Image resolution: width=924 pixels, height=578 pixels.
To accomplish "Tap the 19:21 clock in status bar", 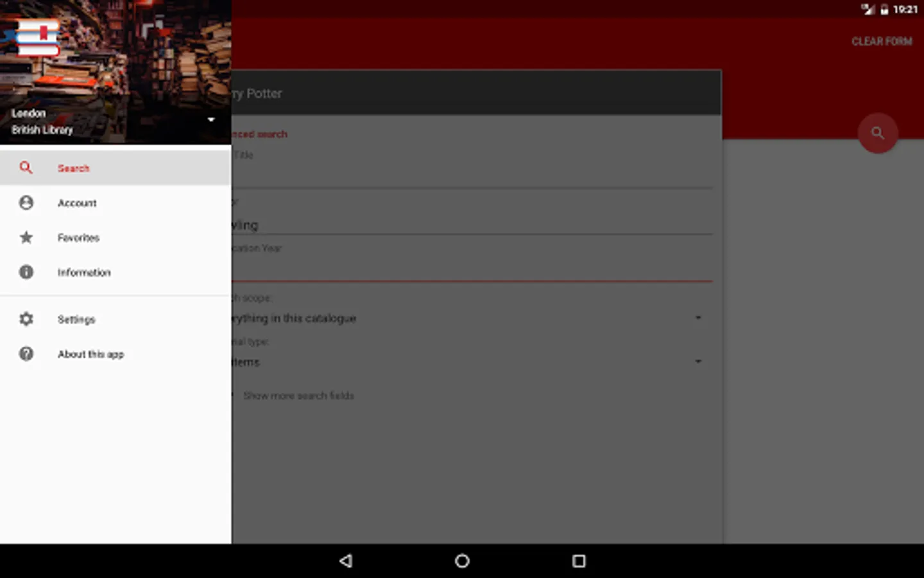I will [x=905, y=9].
